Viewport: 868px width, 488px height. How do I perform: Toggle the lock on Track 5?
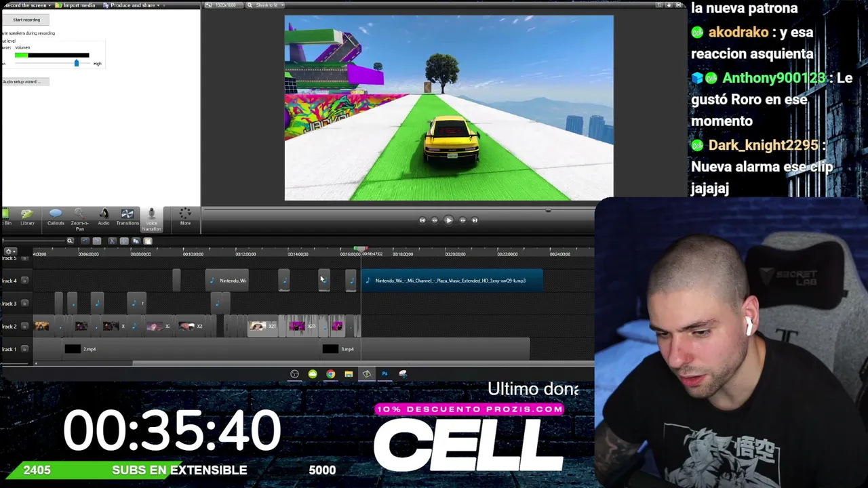point(25,258)
